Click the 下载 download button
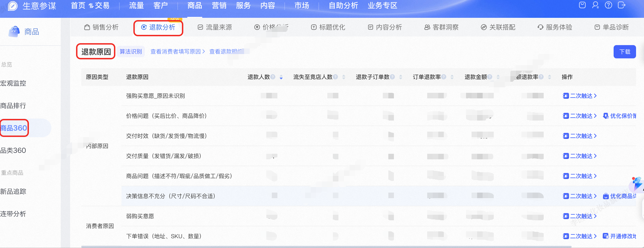This screenshot has width=644, height=248. 625,52
